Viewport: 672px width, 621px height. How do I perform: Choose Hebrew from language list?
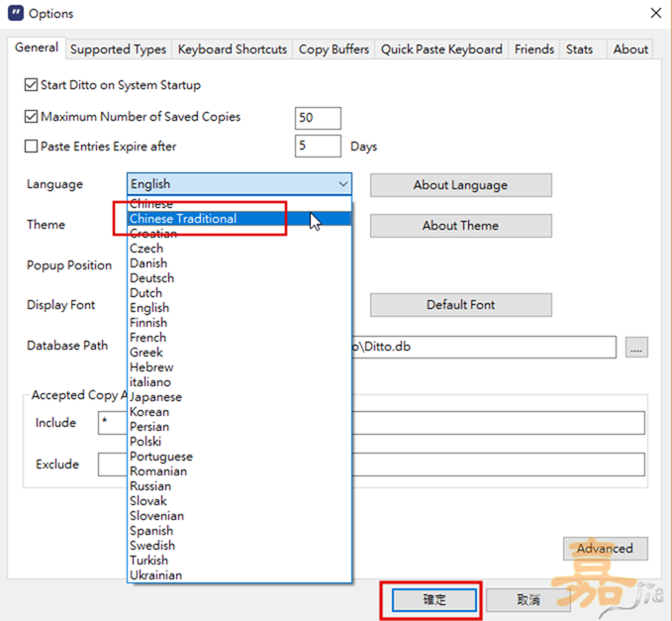pos(240,367)
